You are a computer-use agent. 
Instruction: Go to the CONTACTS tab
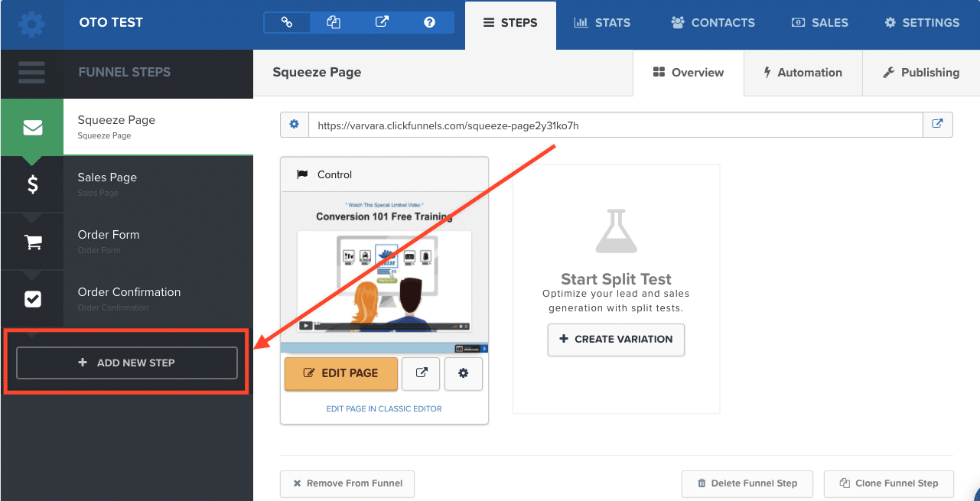(713, 23)
